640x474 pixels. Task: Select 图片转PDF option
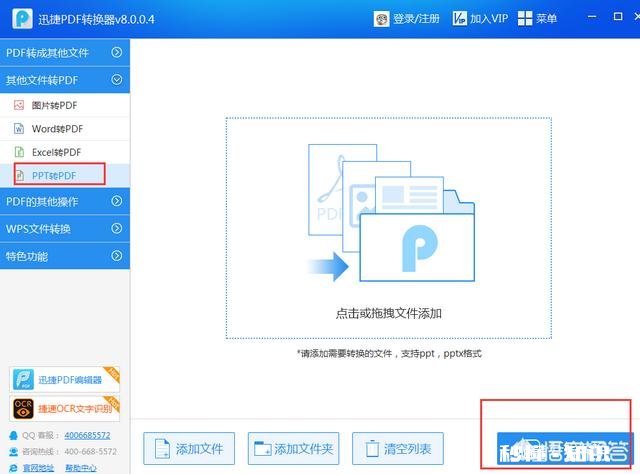point(65,105)
